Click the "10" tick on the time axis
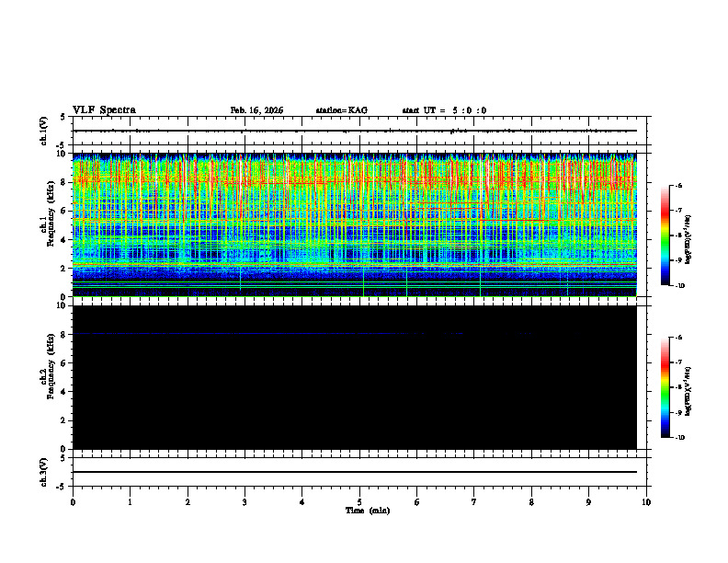This screenshot has width=728, height=563. [646, 502]
